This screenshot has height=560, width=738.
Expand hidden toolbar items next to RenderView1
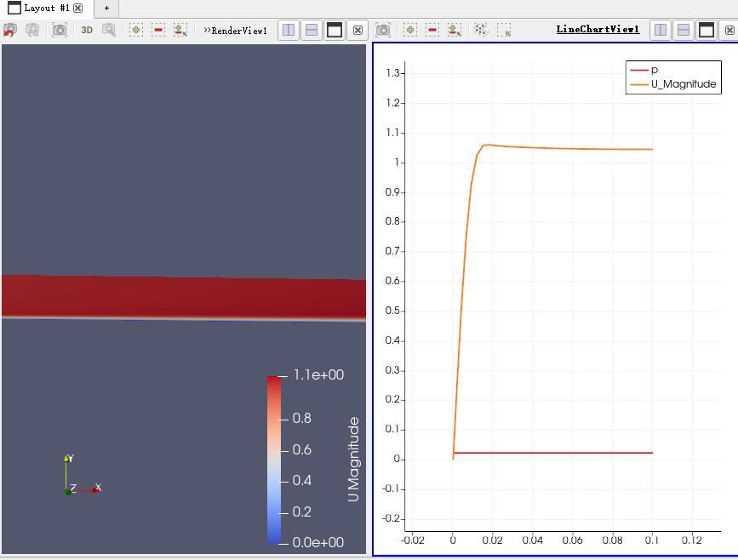[207, 30]
